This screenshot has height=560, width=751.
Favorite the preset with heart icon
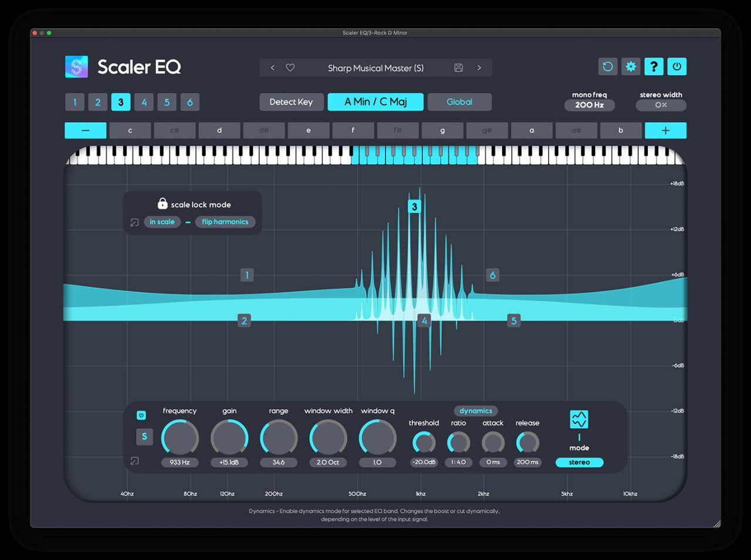(x=290, y=68)
